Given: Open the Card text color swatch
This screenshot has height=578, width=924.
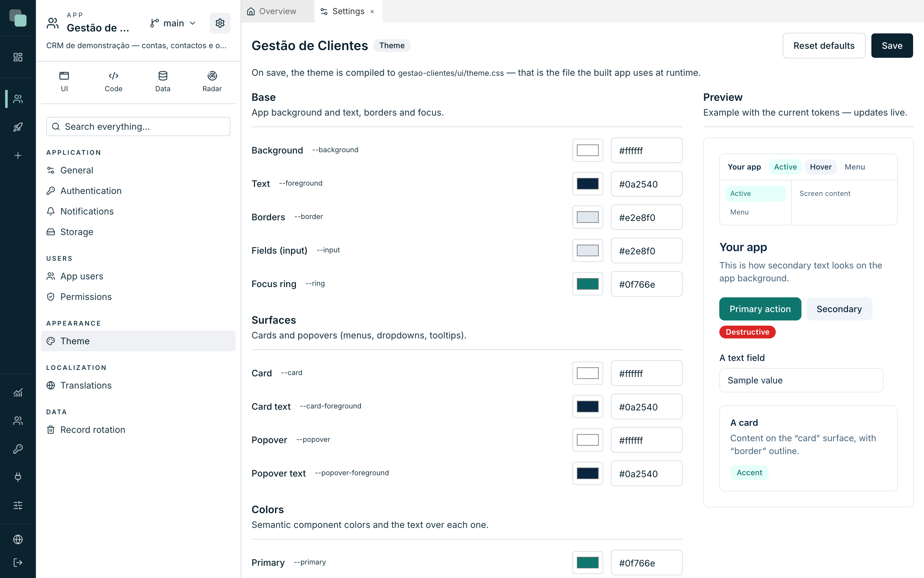Looking at the screenshot, I should point(588,407).
